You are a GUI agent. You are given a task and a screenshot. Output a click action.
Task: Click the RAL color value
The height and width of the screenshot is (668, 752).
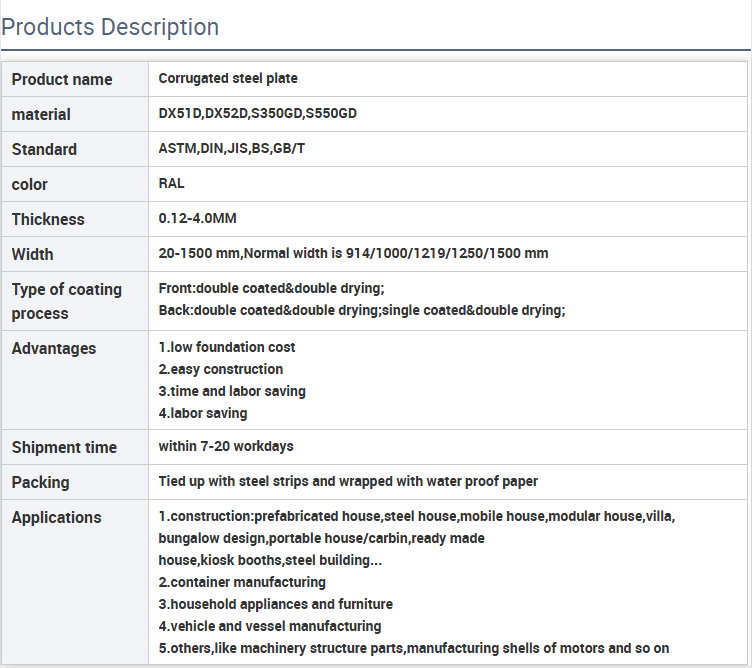click(171, 183)
